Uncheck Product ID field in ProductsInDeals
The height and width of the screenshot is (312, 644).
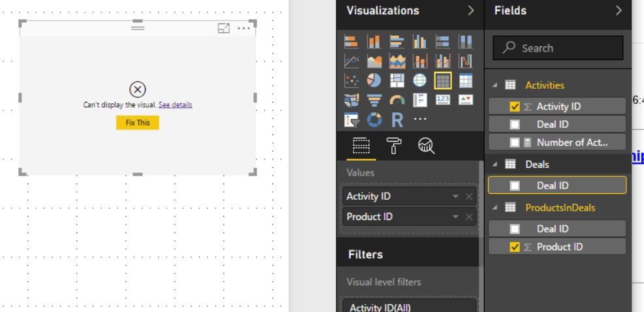[x=515, y=247]
